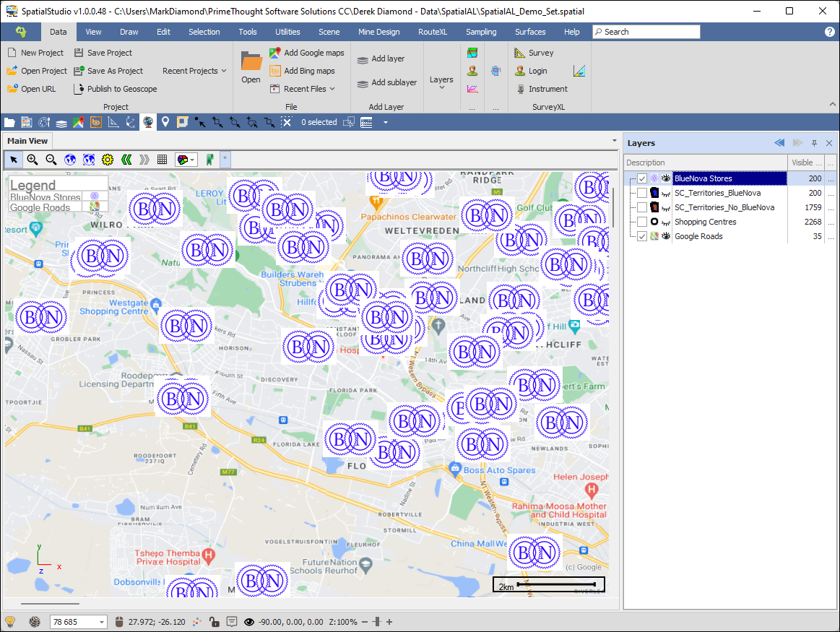
Task: Click Publish to Geoscope button
Action: 116,89
